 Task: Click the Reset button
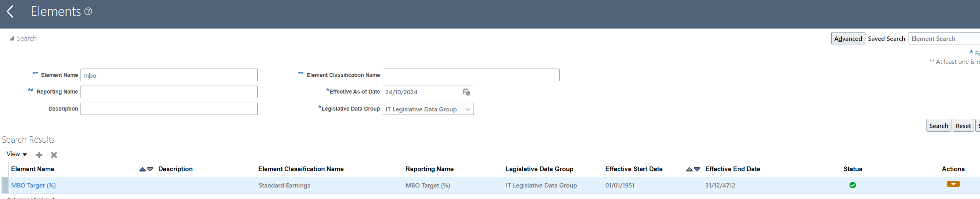point(963,126)
